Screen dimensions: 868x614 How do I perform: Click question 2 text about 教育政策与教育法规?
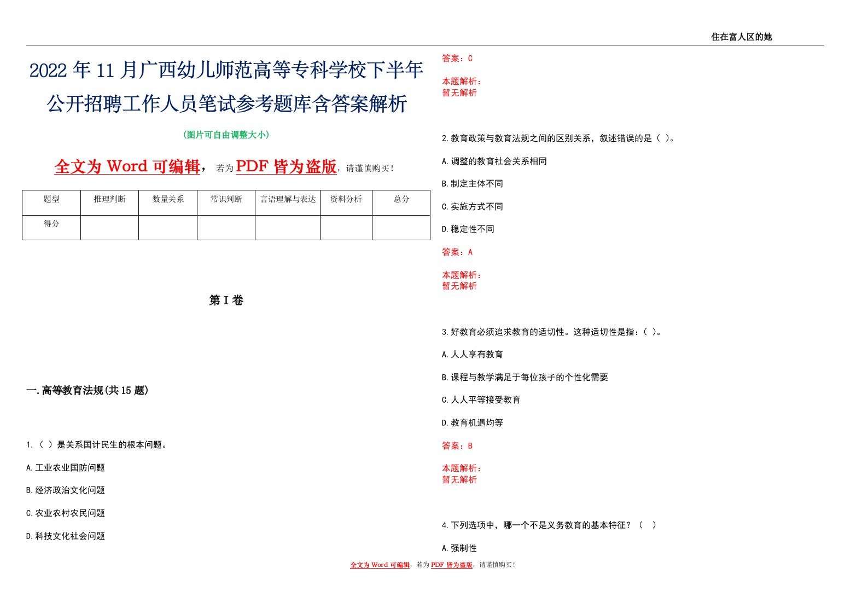point(559,138)
